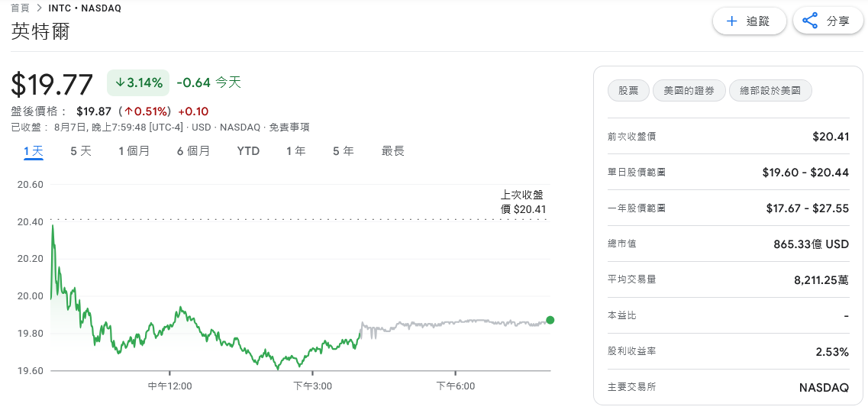The image size is (868, 410).
Task: Click the green down-arrow percent badge
Action: tap(138, 82)
